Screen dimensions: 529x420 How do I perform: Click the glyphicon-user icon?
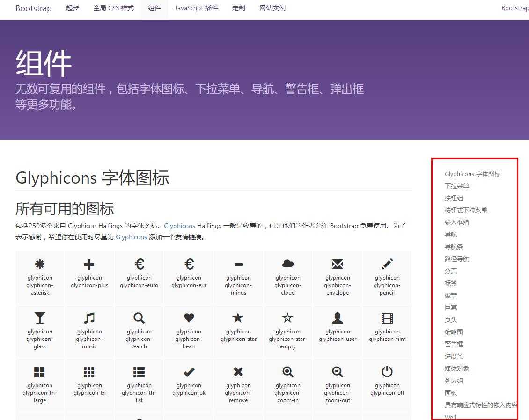[x=338, y=318]
